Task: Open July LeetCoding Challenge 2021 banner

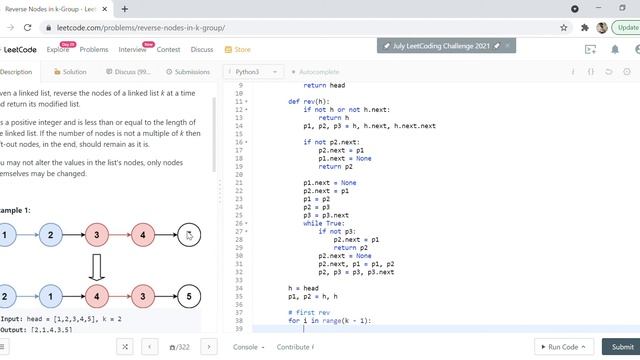Action: point(441,46)
